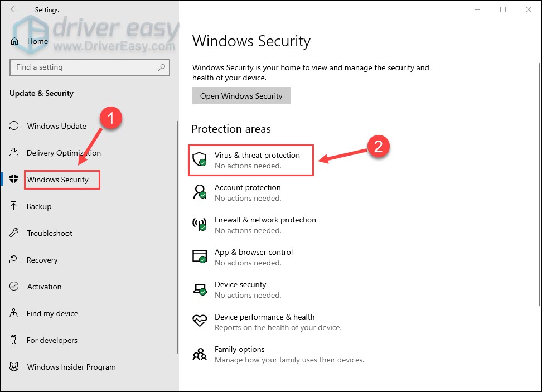Click the search magnifier icon

(x=161, y=67)
